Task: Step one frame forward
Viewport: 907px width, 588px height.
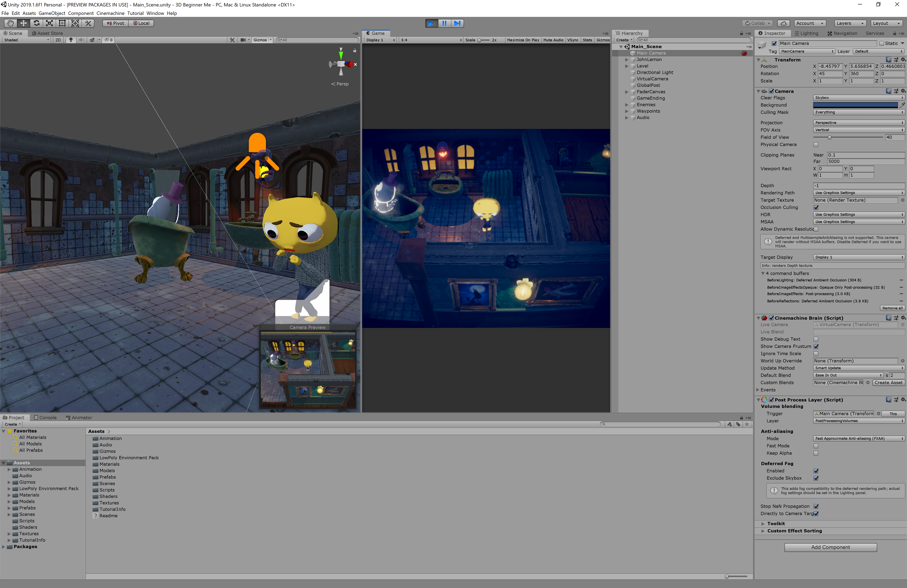Action: click(x=457, y=23)
